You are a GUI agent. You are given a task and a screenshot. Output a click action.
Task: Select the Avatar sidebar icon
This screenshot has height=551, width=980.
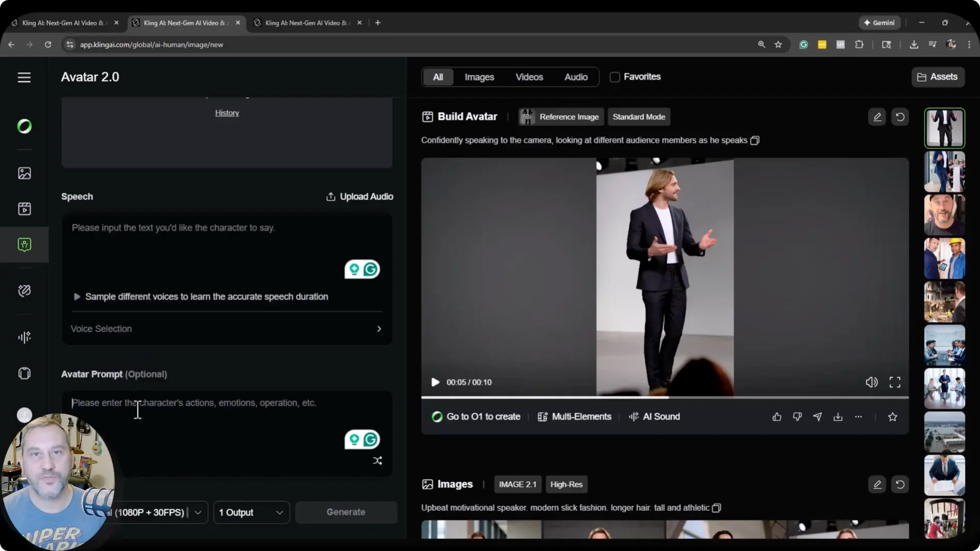tap(24, 244)
